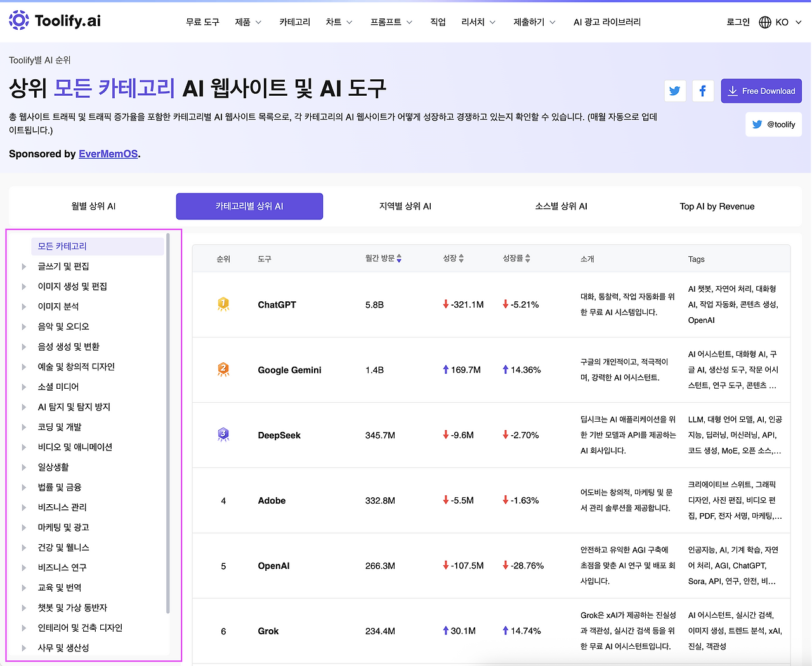
Task: Sort table by 성장률 arrows
Action: [528, 259]
